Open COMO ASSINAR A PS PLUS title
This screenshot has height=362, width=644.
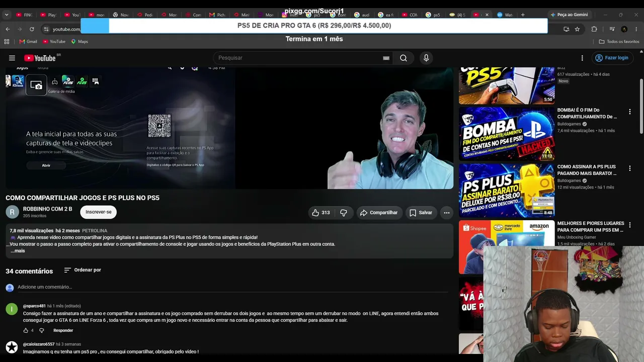point(587,170)
